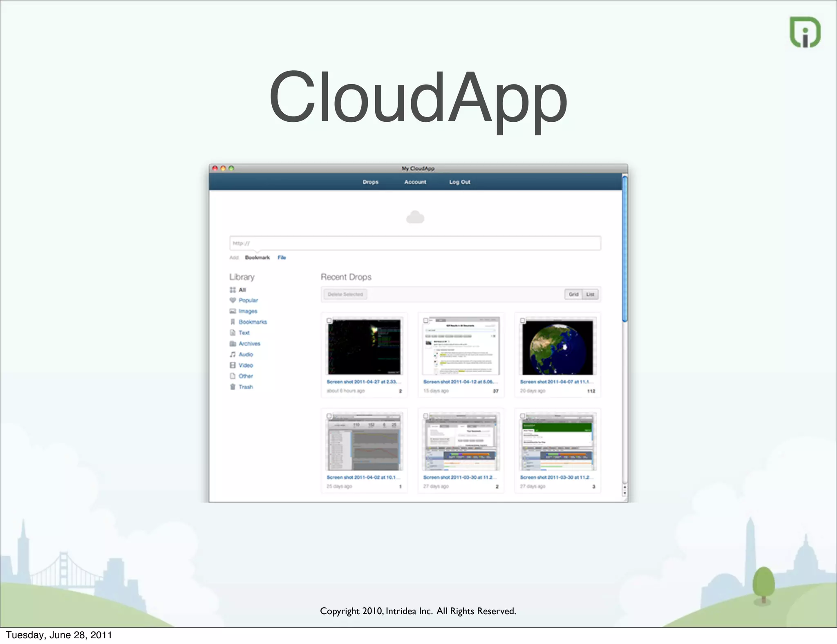Click Delete Selected button
This screenshot has height=644, width=837.
pos(345,294)
